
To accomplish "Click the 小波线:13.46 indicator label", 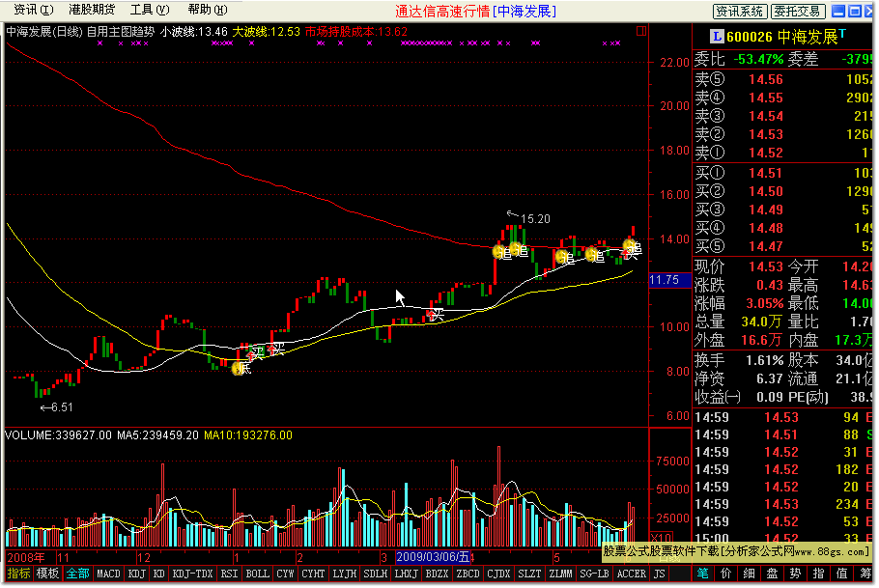I will [x=194, y=32].
